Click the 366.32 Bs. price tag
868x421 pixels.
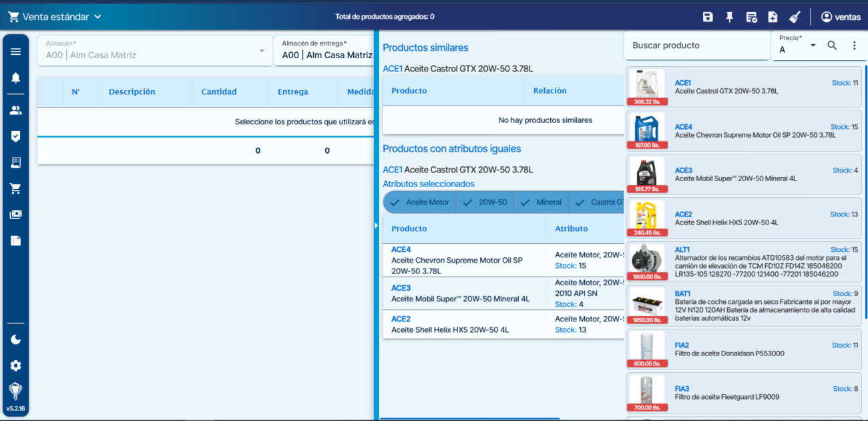646,102
